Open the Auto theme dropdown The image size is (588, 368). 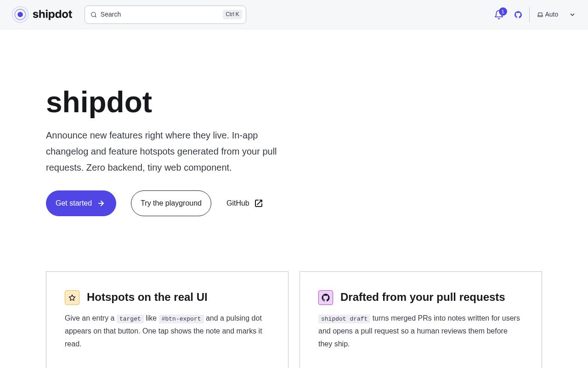point(556,15)
